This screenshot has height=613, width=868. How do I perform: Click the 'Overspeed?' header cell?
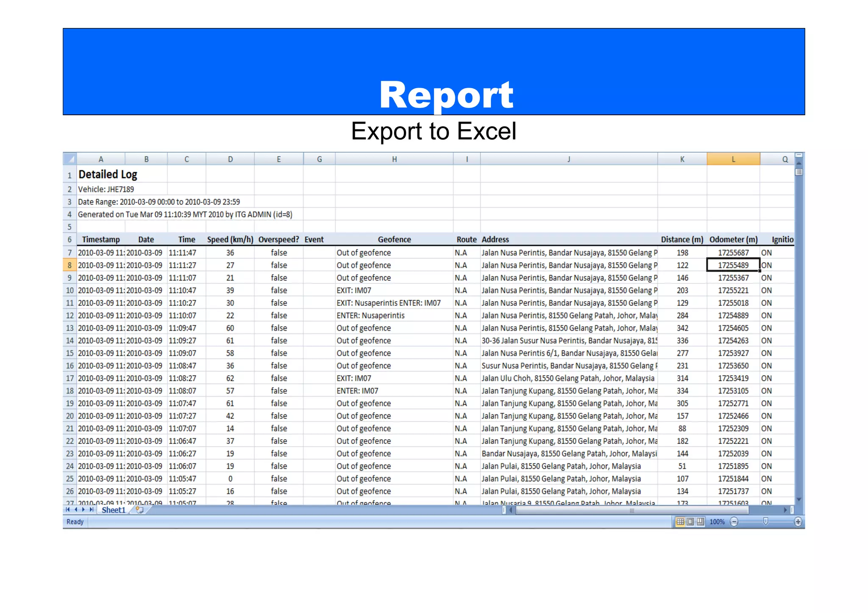point(279,239)
